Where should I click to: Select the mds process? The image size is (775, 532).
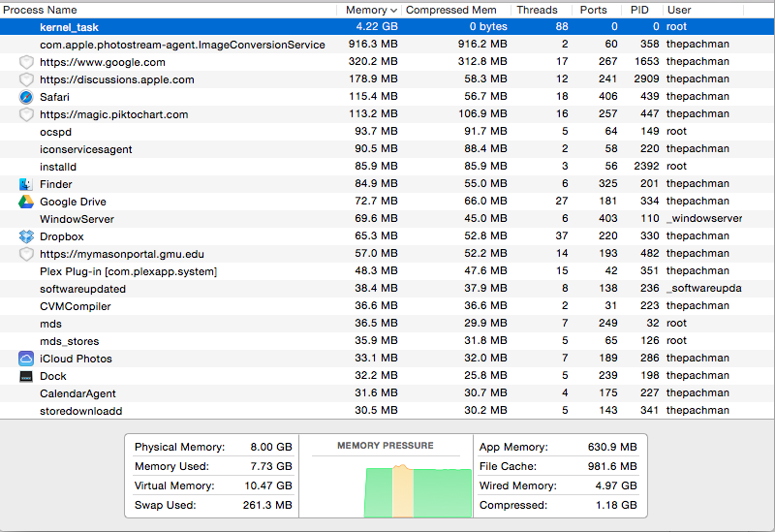click(50, 324)
